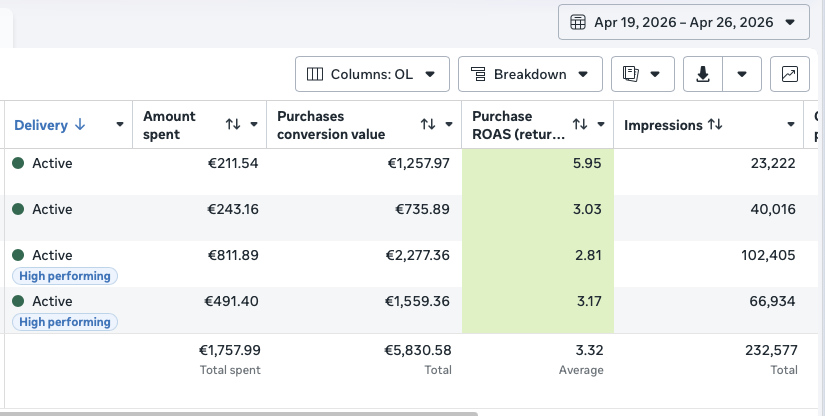Viewport: 825px width, 416px height.
Task: Open the Columns: OL dropdown
Action: [x=372, y=74]
